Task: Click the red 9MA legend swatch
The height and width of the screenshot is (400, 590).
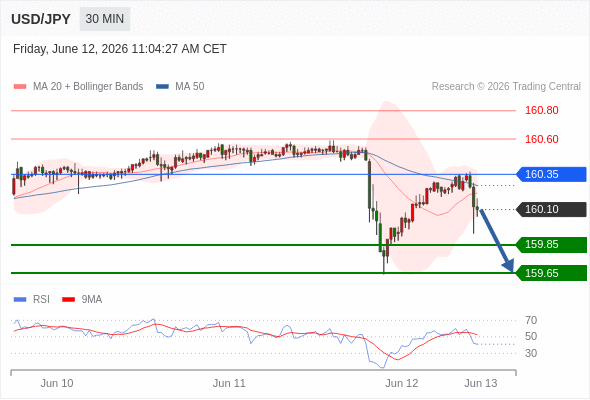Action: point(68,300)
